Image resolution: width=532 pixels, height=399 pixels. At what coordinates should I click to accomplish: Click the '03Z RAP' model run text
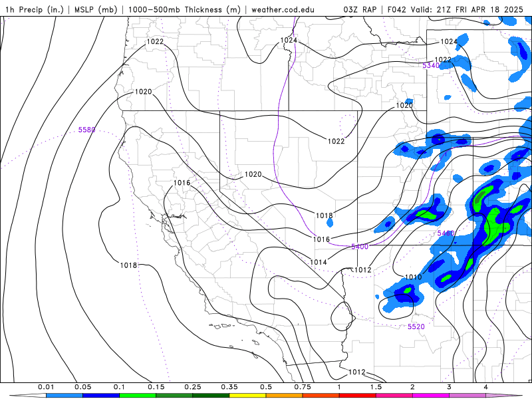click(360, 9)
